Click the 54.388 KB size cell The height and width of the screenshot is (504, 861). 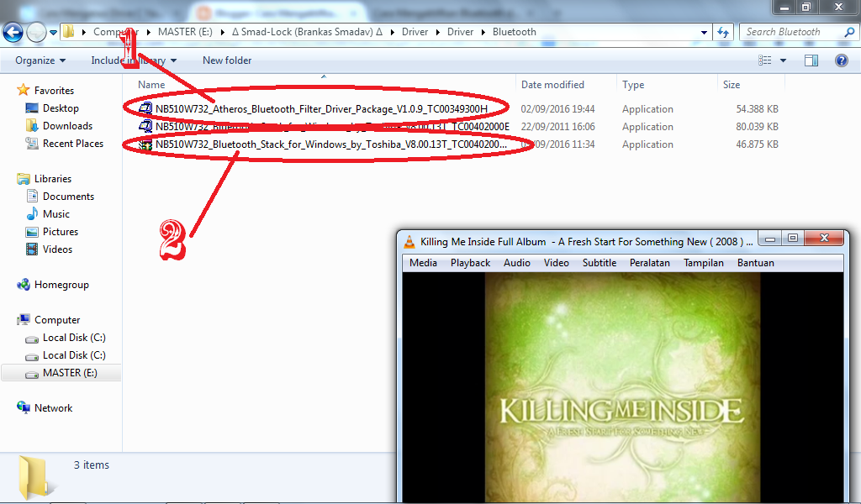tap(757, 108)
